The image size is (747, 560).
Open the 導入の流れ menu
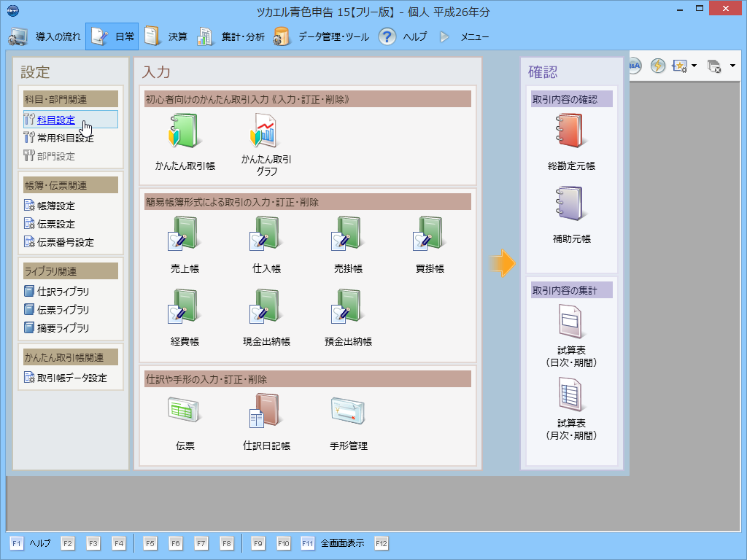click(x=45, y=36)
